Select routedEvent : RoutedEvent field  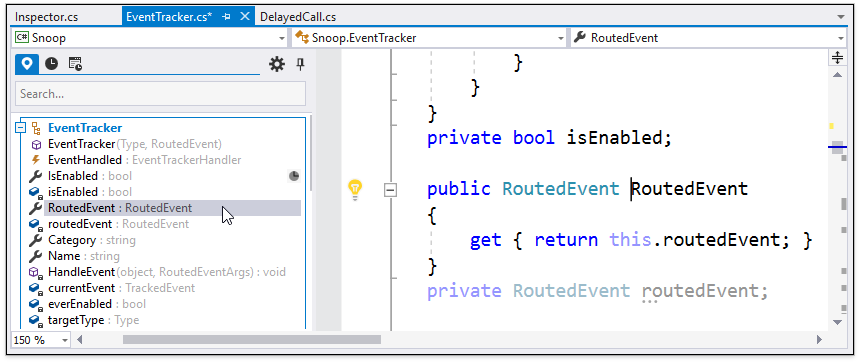coord(118,224)
